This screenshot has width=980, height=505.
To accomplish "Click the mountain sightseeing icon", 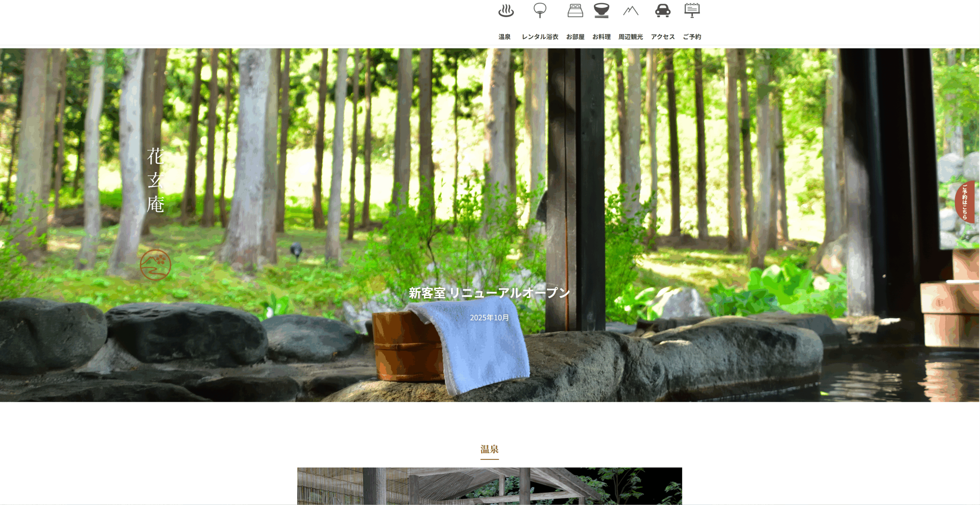I will point(630,11).
